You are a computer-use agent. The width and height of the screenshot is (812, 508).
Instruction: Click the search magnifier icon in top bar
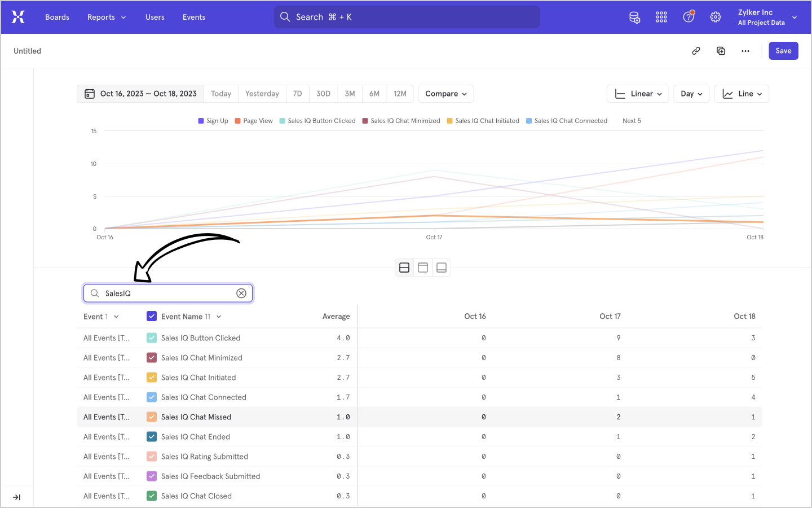(285, 17)
